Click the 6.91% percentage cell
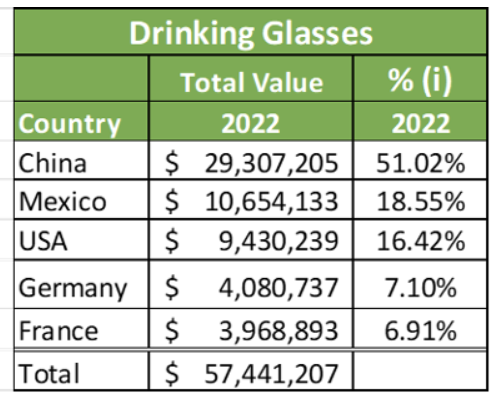 click(420, 328)
